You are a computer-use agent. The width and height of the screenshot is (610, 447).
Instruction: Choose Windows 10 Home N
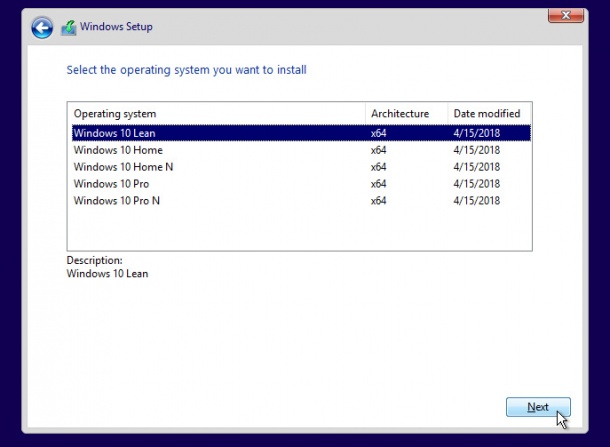(123, 167)
